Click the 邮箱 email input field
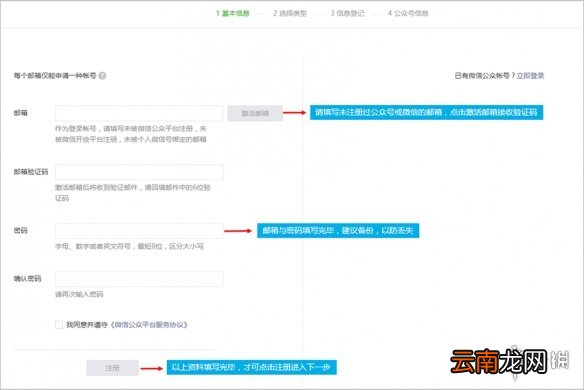Screen dimensions: 584x390 coord(139,113)
